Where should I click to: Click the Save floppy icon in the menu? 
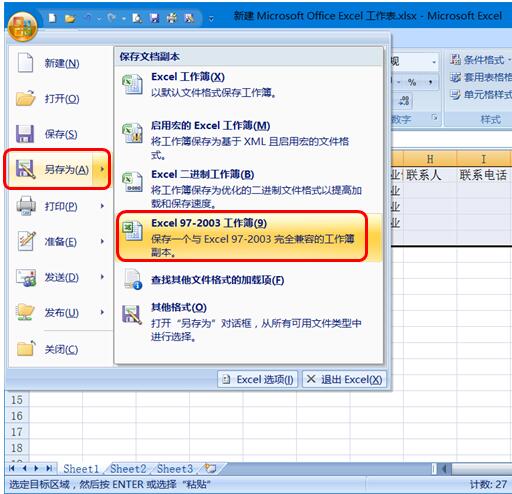tap(25, 134)
